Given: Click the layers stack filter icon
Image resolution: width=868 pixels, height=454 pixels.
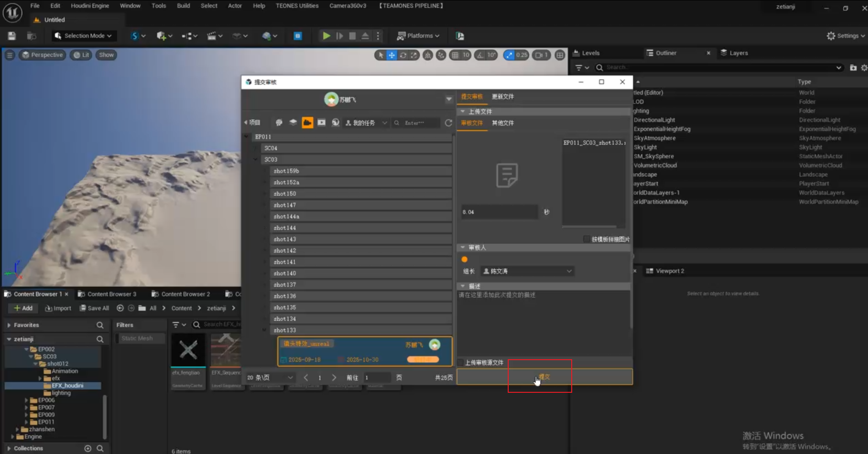Looking at the screenshot, I should pyautogui.click(x=293, y=123).
